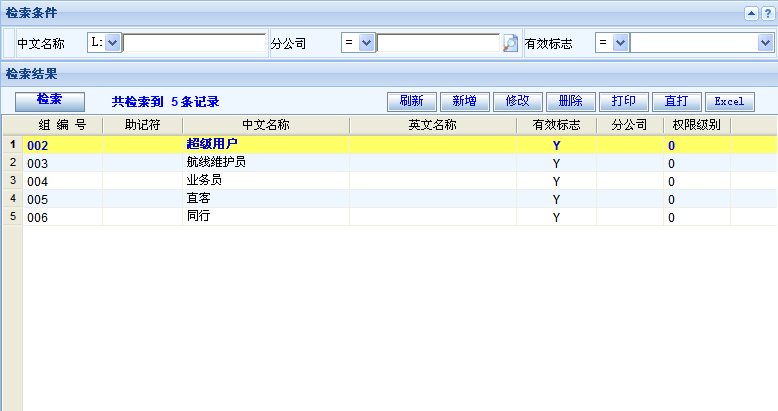Click the 删除 delete button
Viewport: 778px width, 411px height.
coord(570,101)
